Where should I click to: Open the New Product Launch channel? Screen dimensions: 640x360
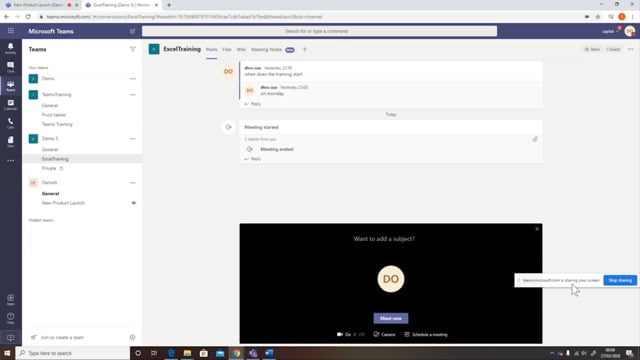pos(63,203)
